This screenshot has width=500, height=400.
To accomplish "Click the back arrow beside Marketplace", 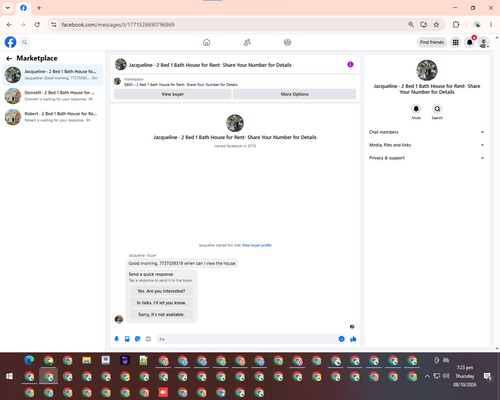I will 9,58.
